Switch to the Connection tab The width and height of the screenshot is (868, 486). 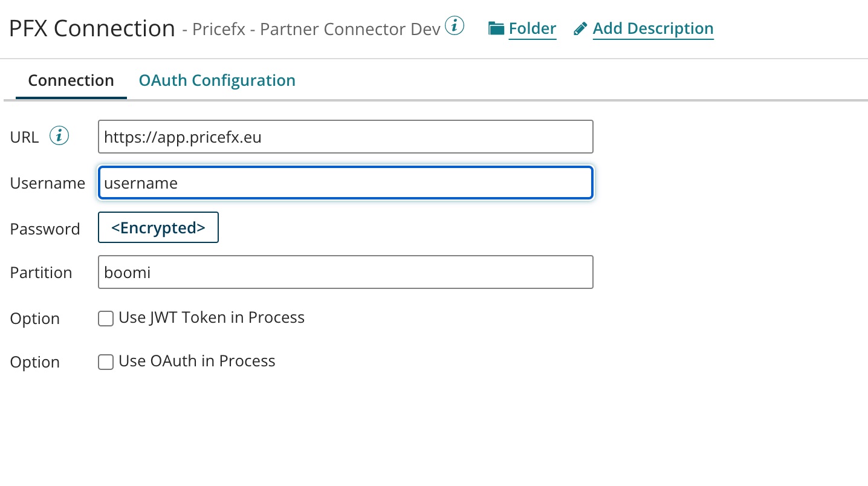pyautogui.click(x=71, y=80)
